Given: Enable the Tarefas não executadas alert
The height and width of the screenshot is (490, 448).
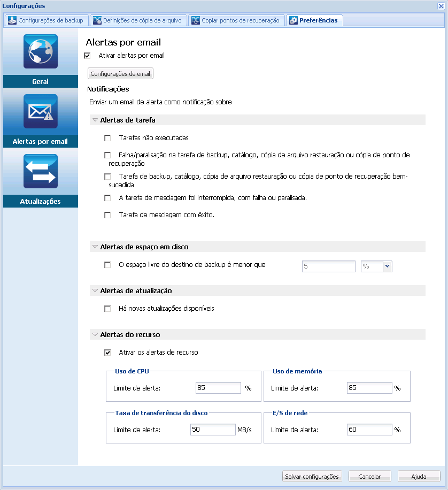Looking at the screenshot, I should (107, 137).
